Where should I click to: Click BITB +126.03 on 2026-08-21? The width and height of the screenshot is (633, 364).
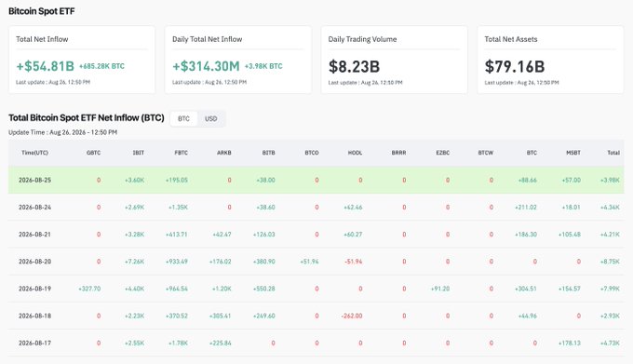click(x=264, y=234)
